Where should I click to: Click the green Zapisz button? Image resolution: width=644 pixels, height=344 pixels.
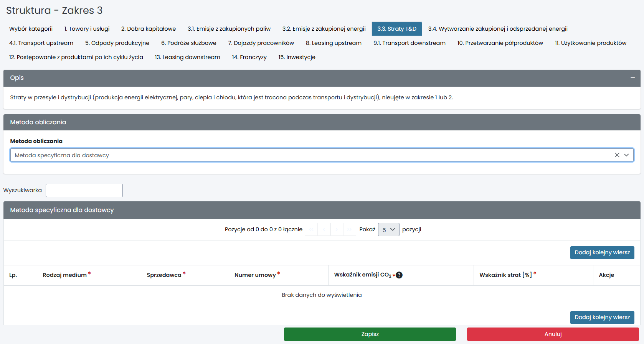point(370,334)
